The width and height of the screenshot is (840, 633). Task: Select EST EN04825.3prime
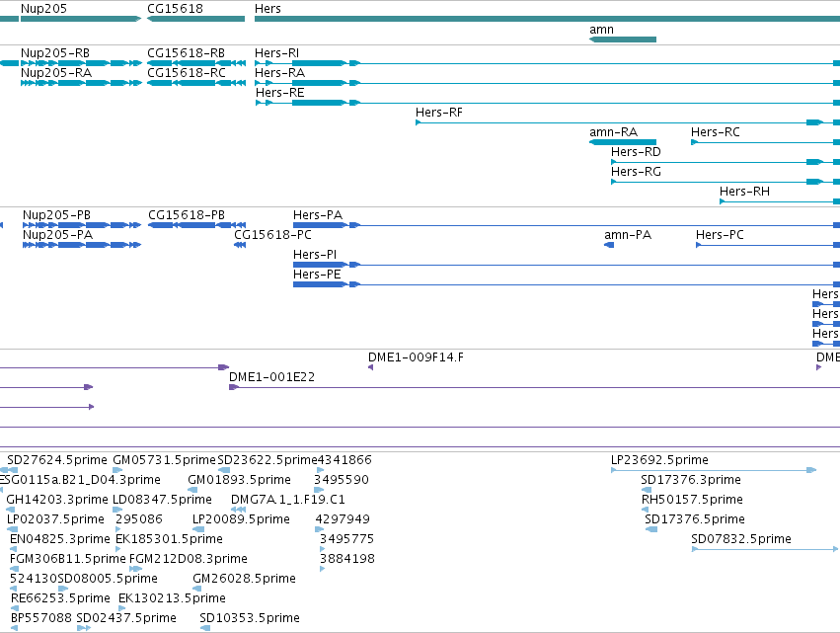[60, 540]
